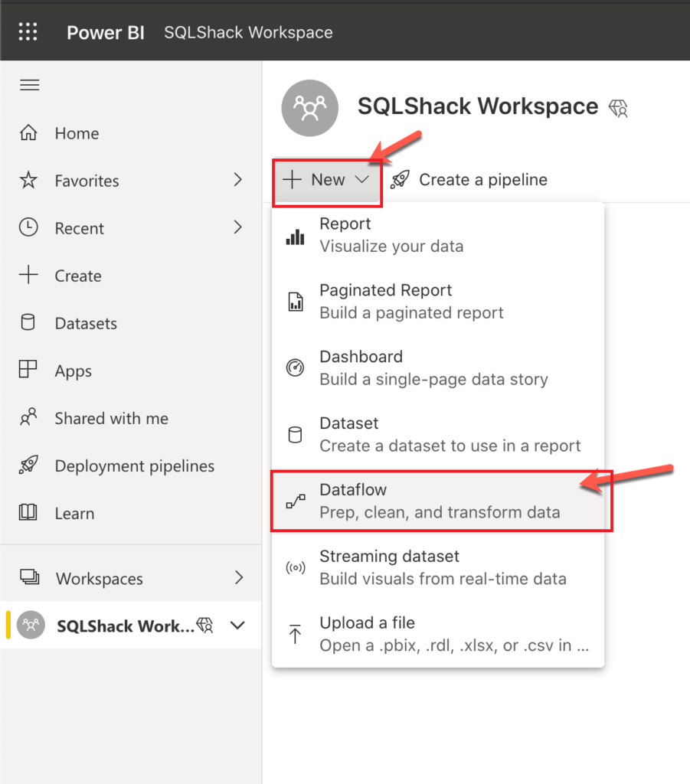Open Datasets in the navigation pane

130,322
